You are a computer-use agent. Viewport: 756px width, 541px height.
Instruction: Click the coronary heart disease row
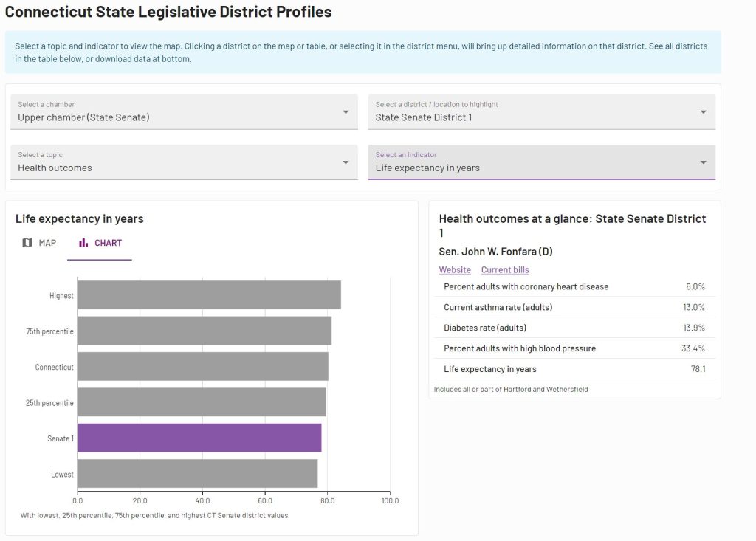point(574,286)
